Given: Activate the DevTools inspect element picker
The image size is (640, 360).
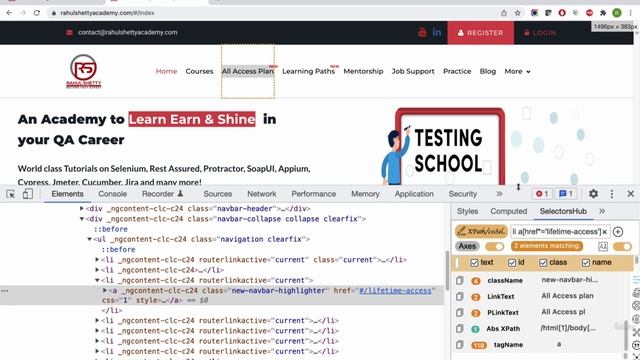Looking at the screenshot, I should click(11, 194).
